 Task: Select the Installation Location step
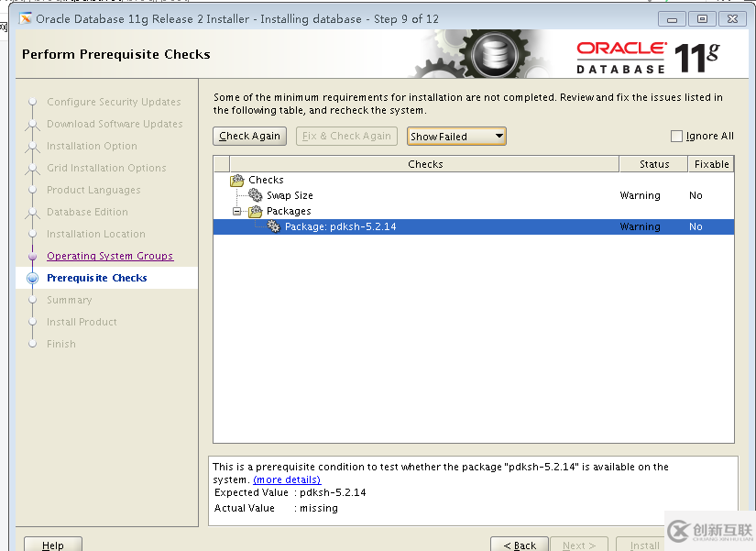pyautogui.click(x=96, y=234)
